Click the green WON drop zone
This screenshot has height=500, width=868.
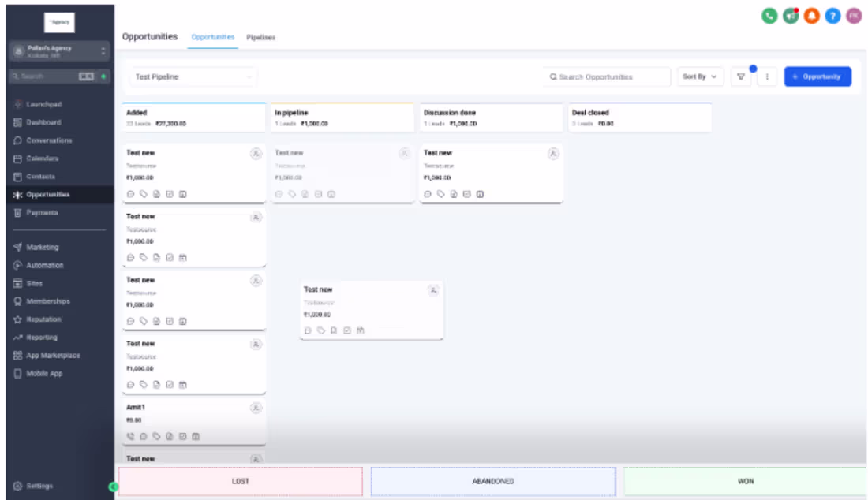(745, 481)
